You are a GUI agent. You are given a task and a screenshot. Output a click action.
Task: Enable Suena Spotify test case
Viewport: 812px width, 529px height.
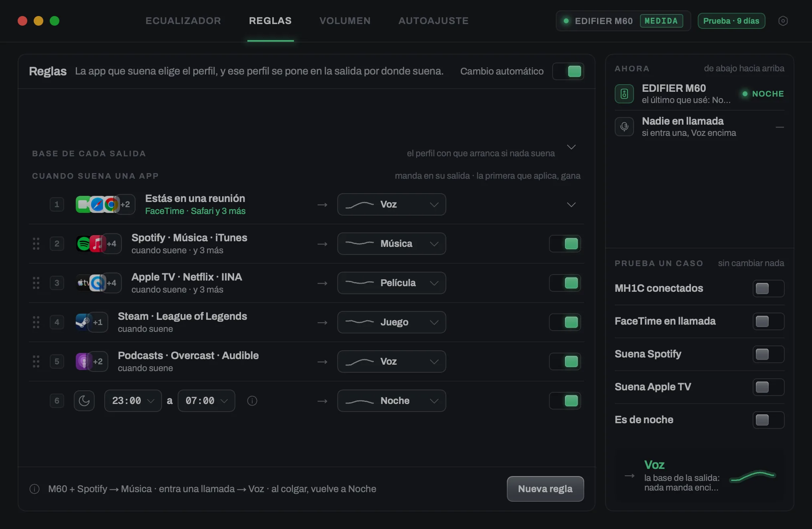(x=769, y=354)
